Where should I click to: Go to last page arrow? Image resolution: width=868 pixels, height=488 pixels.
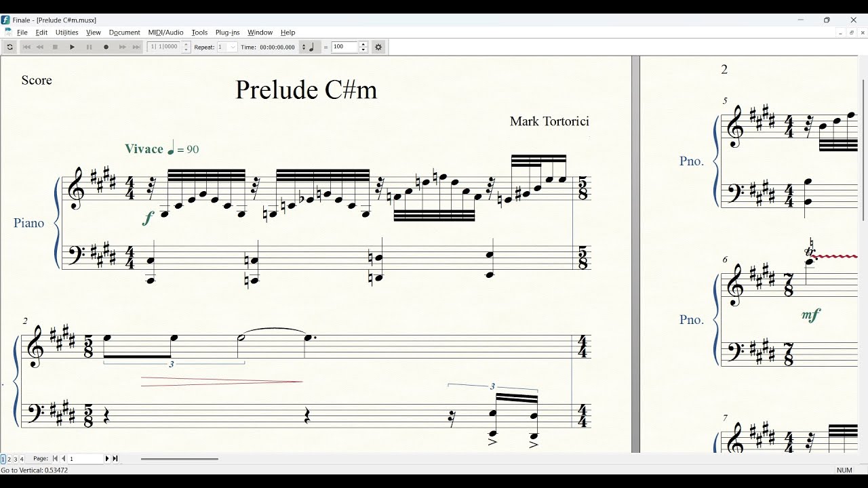tap(115, 459)
